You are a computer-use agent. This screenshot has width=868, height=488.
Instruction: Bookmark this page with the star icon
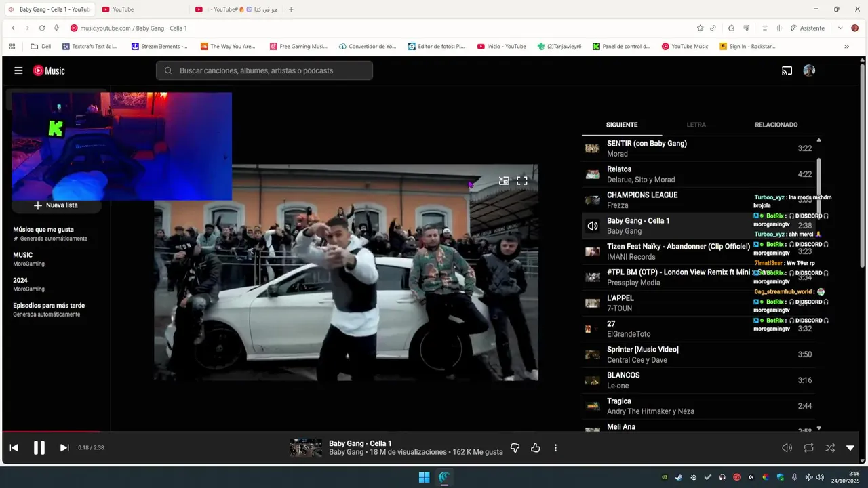click(700, 28)
